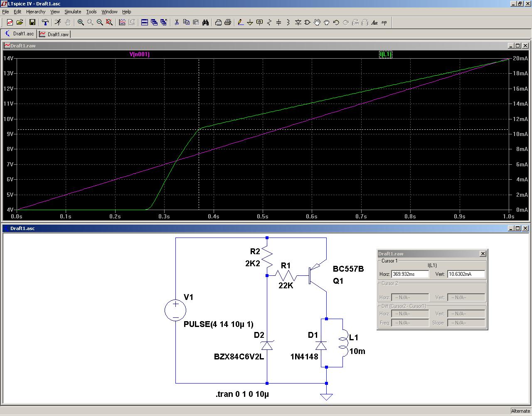Click the Zoom In magnifier icon
Image resolution: width=532 pixels, height=416 pixels.
tap(81, 22)
